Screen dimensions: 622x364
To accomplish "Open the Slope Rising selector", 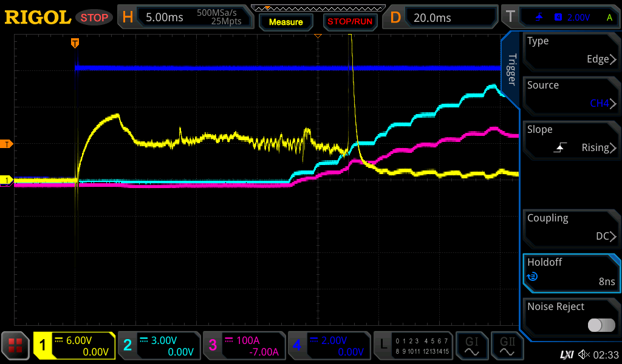I will (571, 139).
